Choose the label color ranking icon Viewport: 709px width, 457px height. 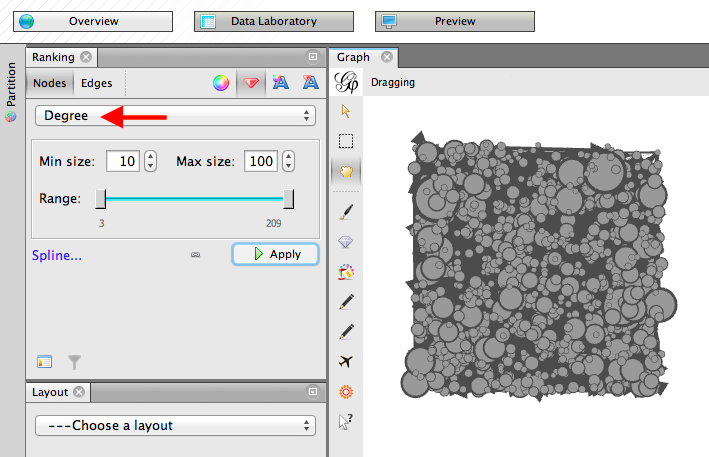pos(281,82)
